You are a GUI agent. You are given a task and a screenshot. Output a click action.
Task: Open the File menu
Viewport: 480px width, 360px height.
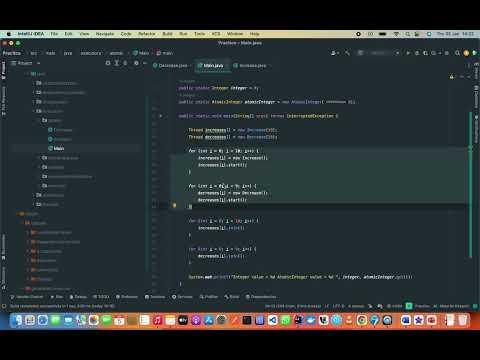pyautogui.click(x=54, y=34)
